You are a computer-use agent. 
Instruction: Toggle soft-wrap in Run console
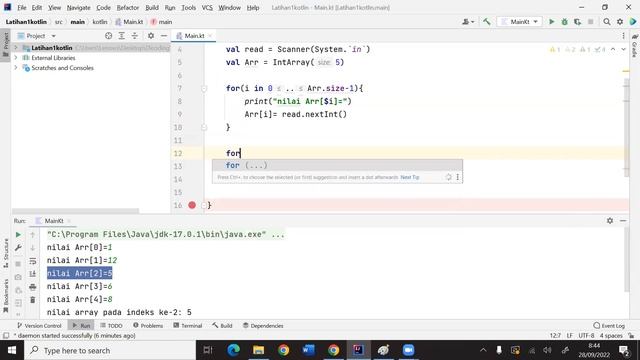33,261
